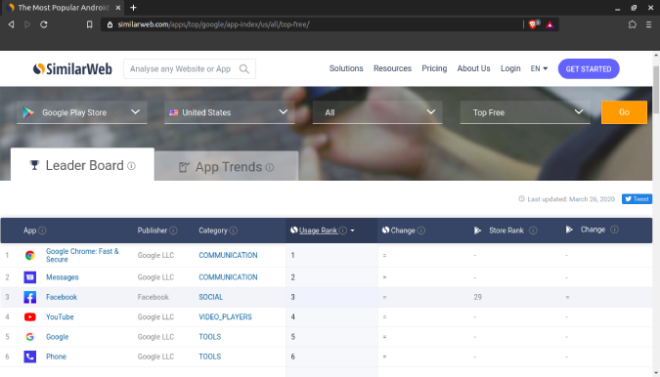Click Facebook app icon
This screenshot has height=377, width=660.
click(x=30, y=297)
